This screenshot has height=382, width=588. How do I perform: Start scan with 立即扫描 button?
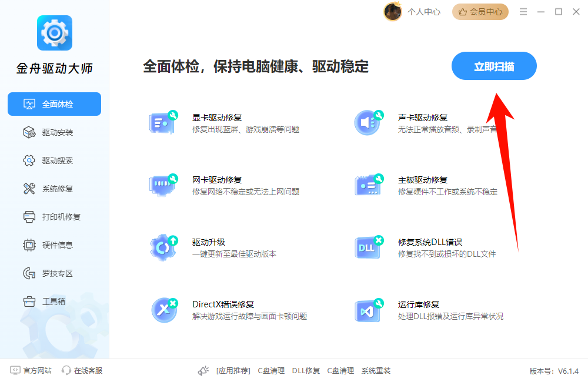[494, 66]
